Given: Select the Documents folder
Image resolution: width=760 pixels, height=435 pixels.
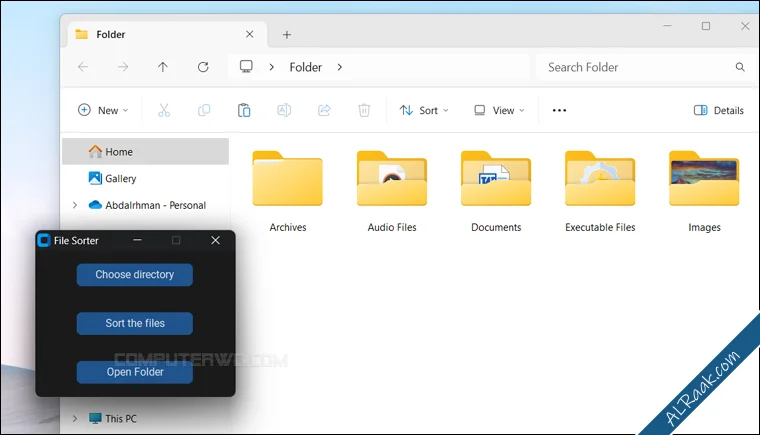Looking at the screenshot, I should tap(496, 192).
